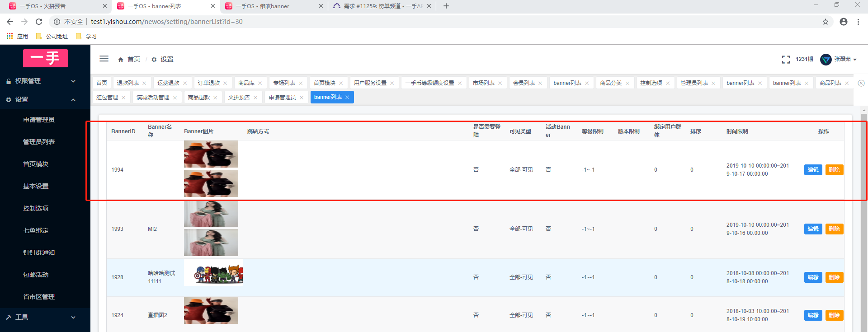Close the active banner列表 tab
Viewport: 868px width, 332px height.
click(347, 97)
